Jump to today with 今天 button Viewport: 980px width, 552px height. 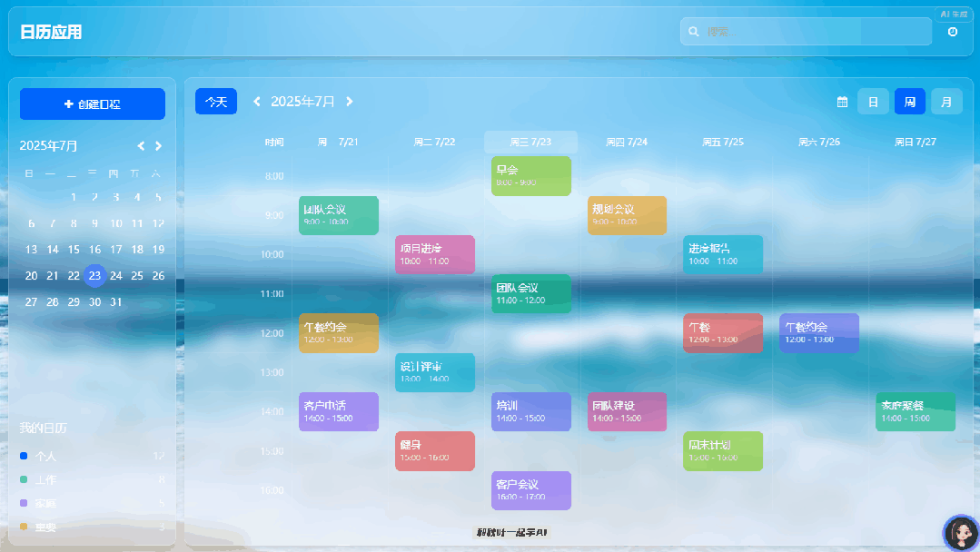216,102
